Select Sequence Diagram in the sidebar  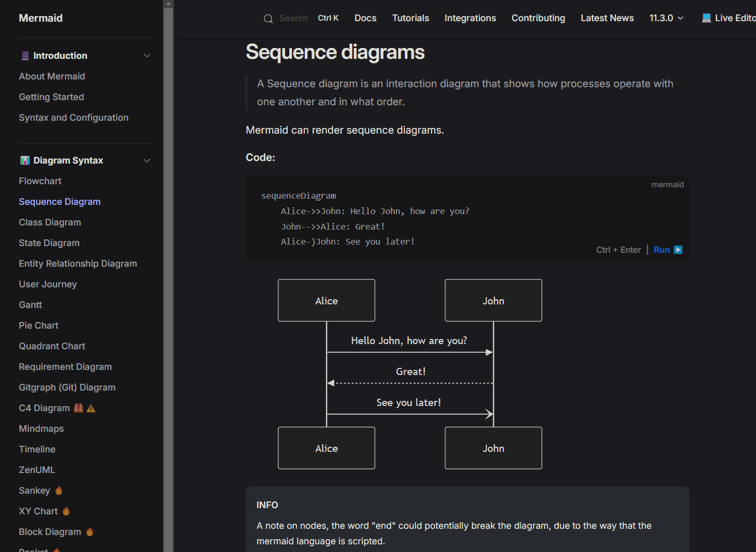click(60, 202)
